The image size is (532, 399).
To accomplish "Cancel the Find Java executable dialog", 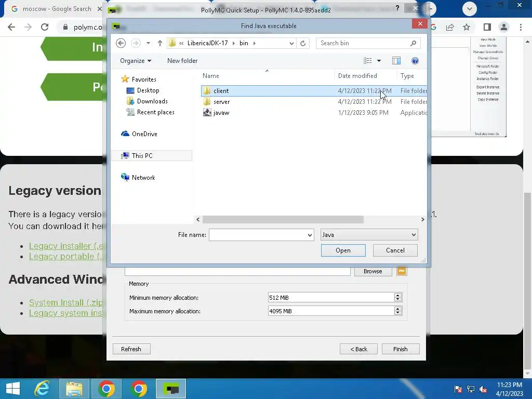I will point(395,250).
